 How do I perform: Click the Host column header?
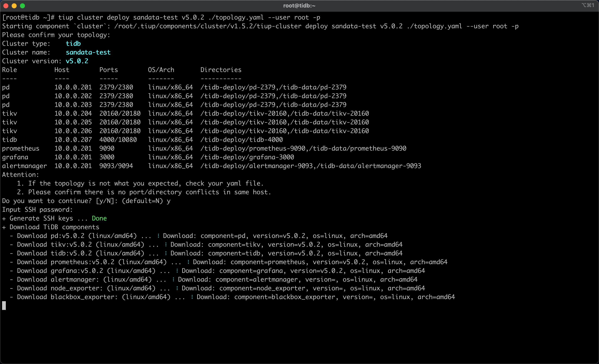coord(62,70)
